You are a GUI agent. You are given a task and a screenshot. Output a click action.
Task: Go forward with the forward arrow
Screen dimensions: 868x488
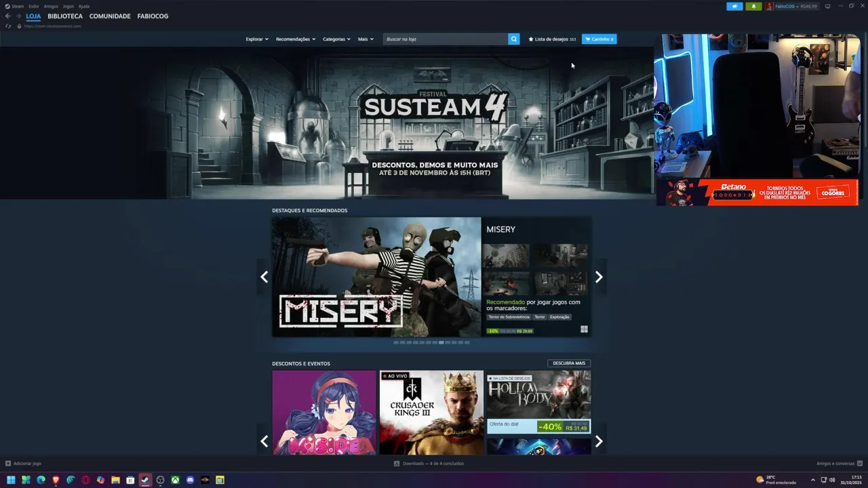[18, 16]
